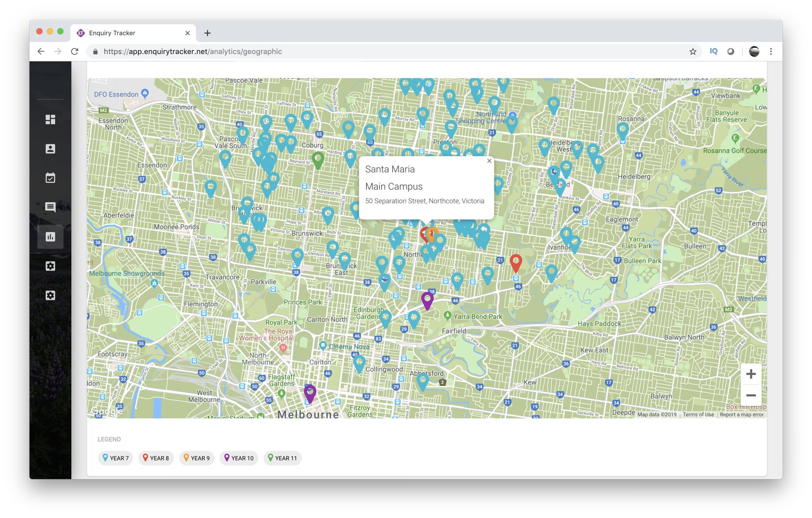Open the first settings gear icon in sidebar
Viewport: 812px width, 518px height.
50,266
